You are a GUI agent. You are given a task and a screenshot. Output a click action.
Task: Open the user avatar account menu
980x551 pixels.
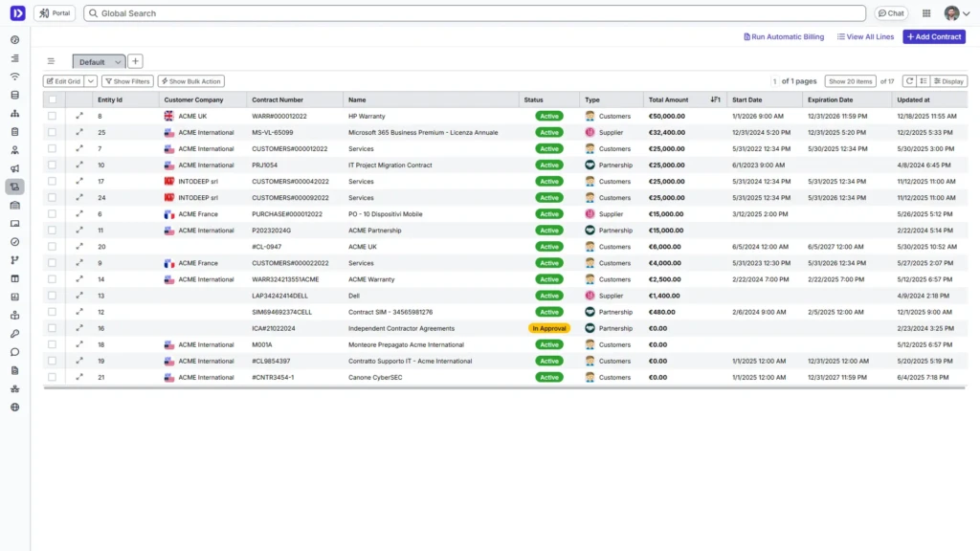(957, 13)
